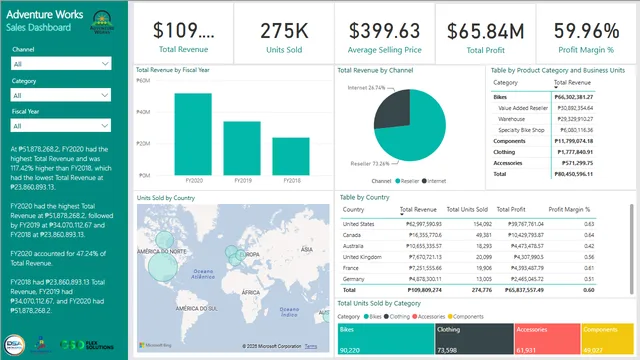
Task: Sort country table by Total Revenue header
Action: click(x=418, y=209)
